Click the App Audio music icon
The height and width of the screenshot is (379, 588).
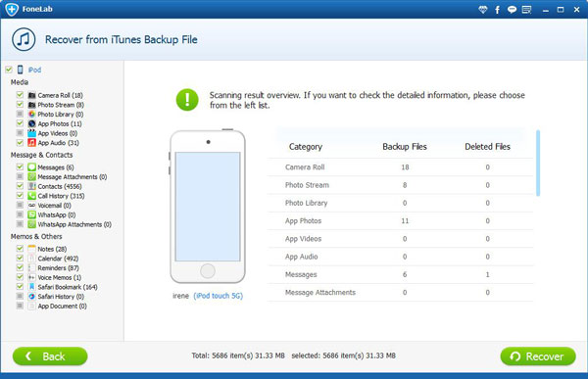click(x=32, y=142)
